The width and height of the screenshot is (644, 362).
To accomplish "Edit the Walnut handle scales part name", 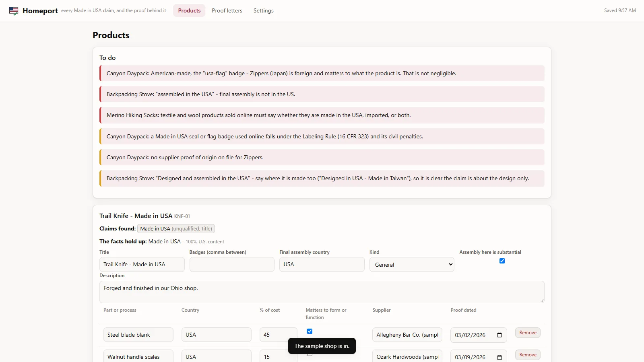I will click(x=138, y=356).
